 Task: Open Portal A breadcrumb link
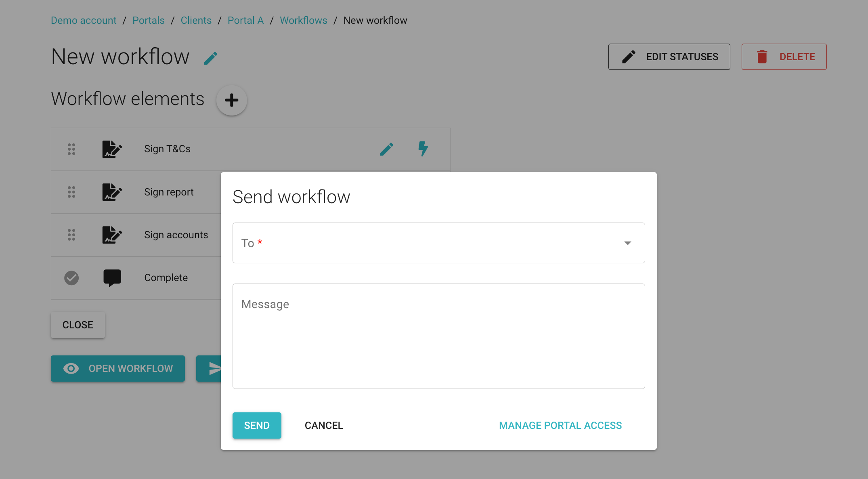click(x=245, y=21)
